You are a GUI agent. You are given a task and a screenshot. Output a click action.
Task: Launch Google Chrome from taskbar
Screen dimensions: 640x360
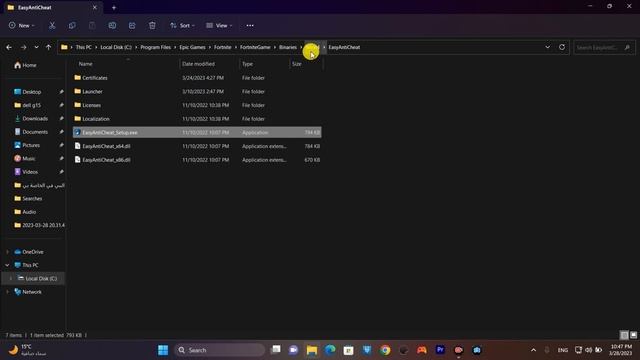click(385, 350)
